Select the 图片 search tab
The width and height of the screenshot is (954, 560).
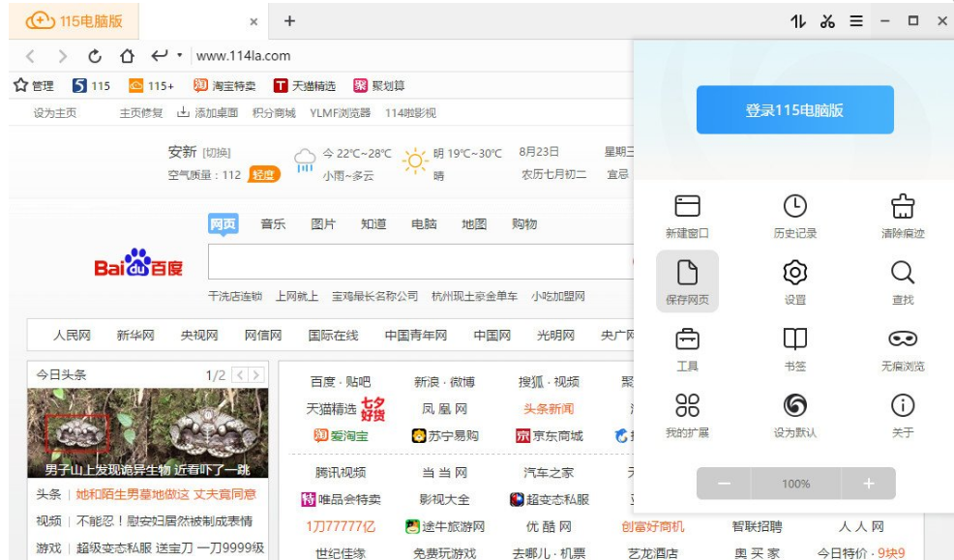click(323, 223)
